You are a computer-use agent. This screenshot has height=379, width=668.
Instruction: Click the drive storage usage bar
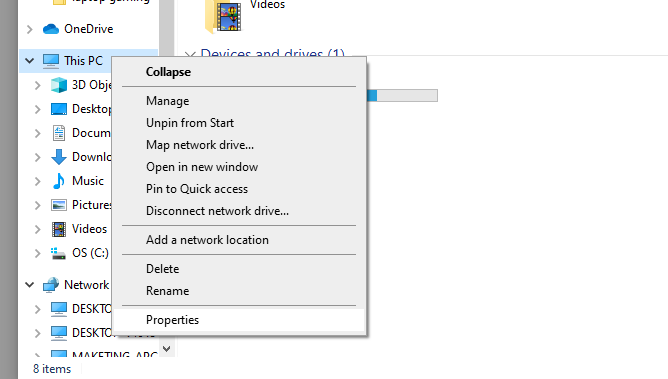[x=402, y=95]
